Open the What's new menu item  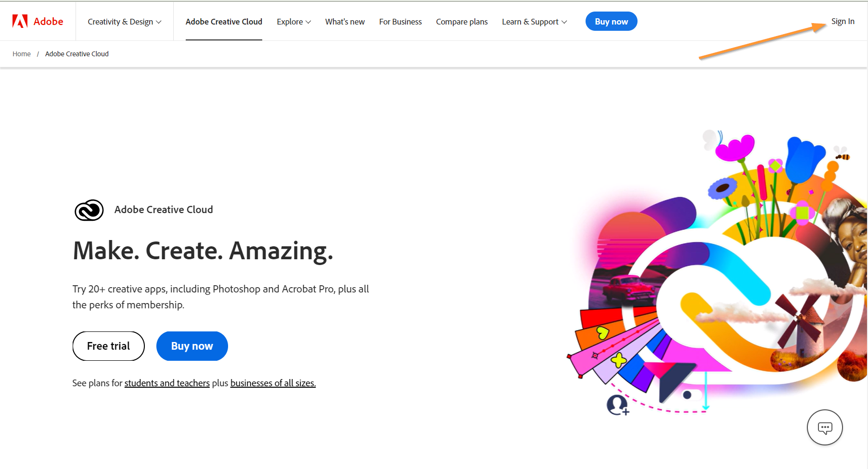(345, 22)
